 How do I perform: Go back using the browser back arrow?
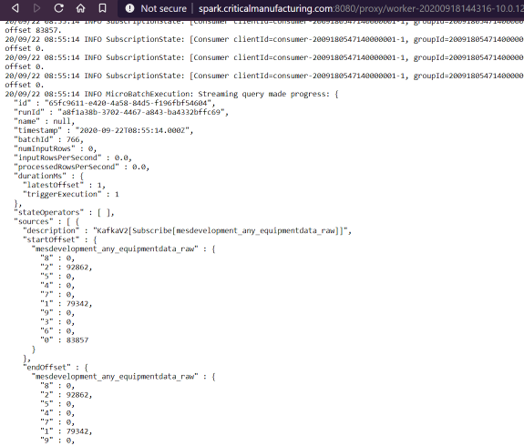coord(15,8)
